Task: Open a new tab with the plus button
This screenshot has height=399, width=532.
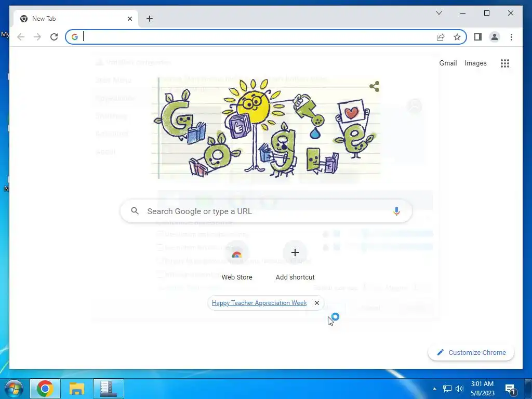Action: coord(149,19)
